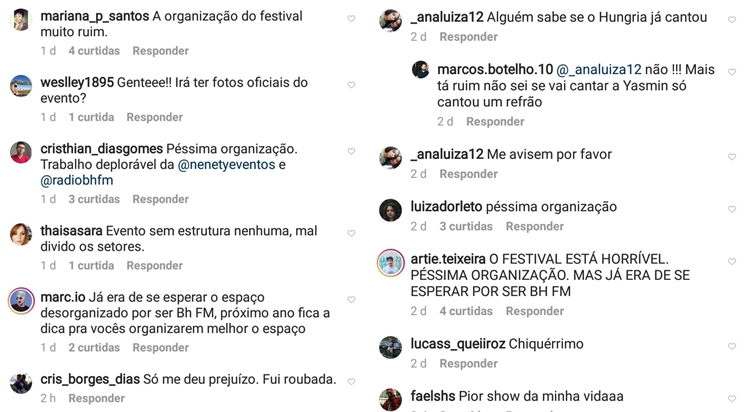Tap the heart beside thaisasara's comment
This screenshot has width=750, height=412.
[351, 234]
